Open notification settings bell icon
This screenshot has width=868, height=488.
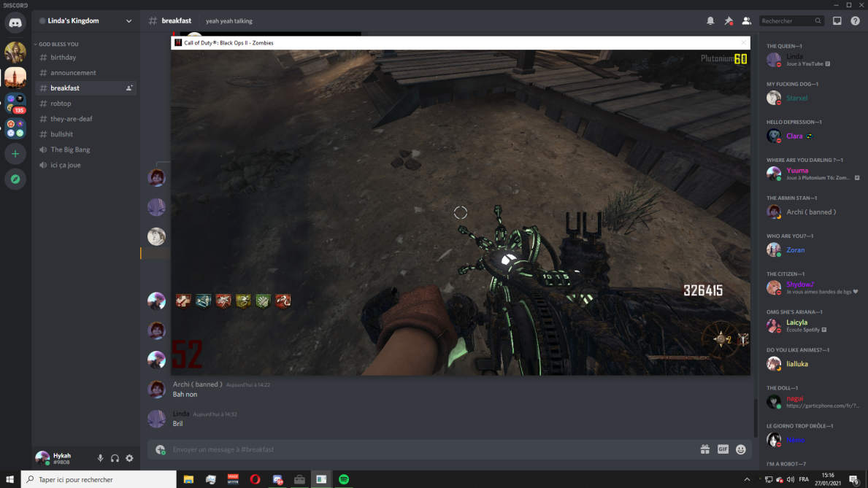point(710,21)
